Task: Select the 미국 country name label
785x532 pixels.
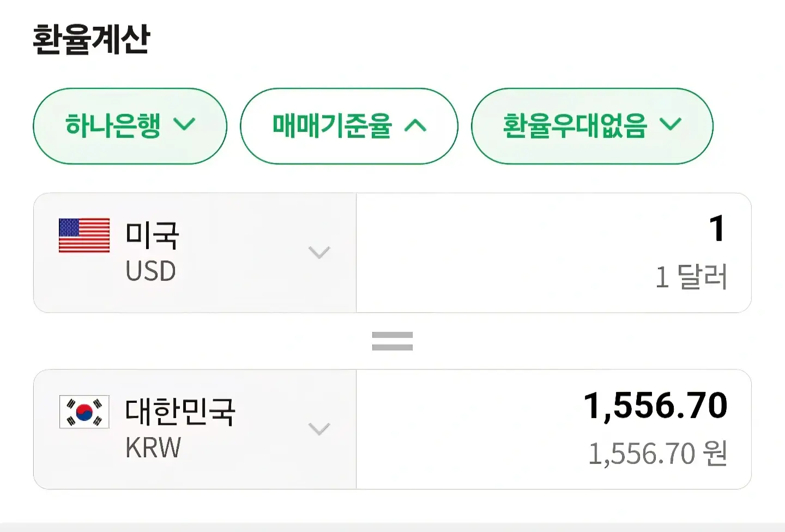Action: pyautogui.click(x=152, y=235)
